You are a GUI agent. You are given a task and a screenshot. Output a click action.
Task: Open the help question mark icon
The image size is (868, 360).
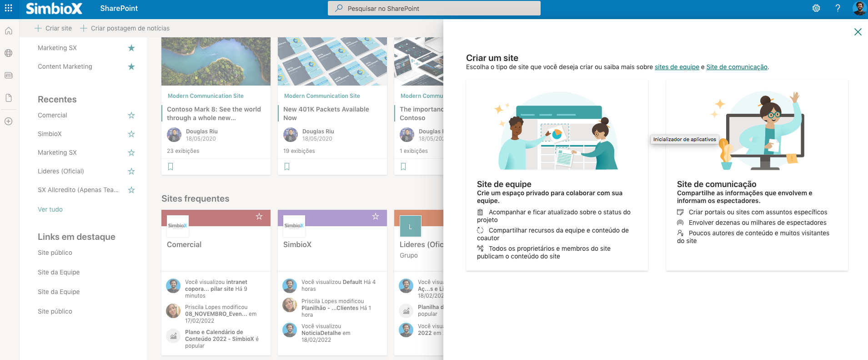(x=838, y=8)
